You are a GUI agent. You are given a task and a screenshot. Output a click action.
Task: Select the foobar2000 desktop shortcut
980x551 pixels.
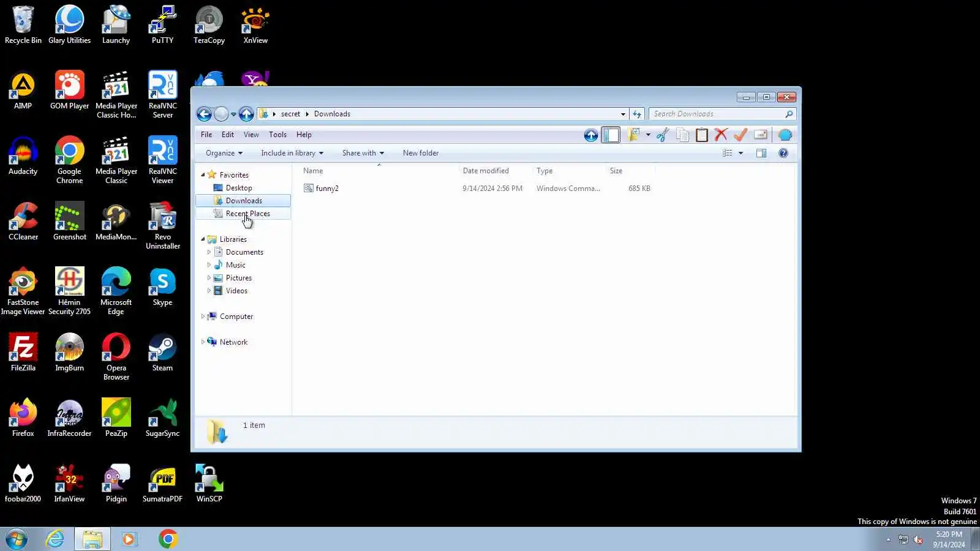tap(23, 484)
